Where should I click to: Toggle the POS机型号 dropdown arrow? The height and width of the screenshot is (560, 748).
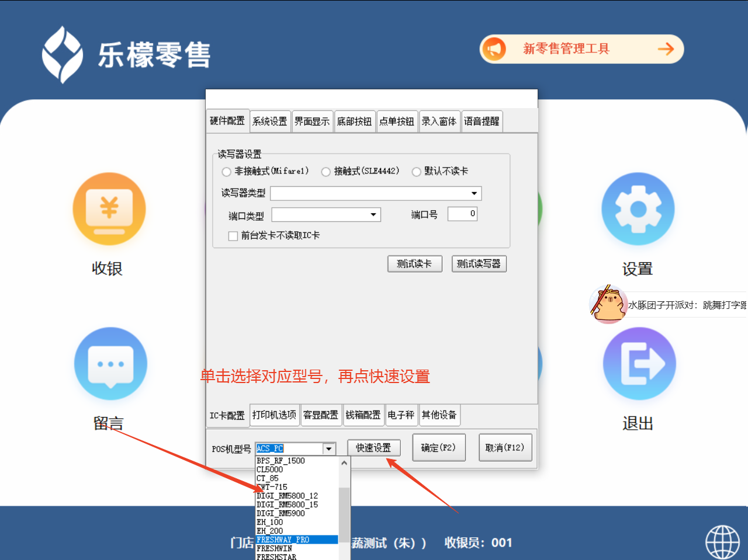click(330, 448)
